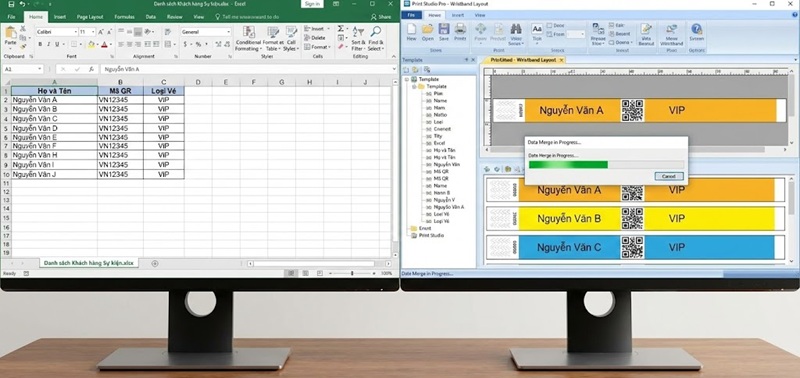The height and width of the screenshot is (378, 800).
Task: Toggle first checkbox in Print Studio Select group
Action: coord(549,26)
